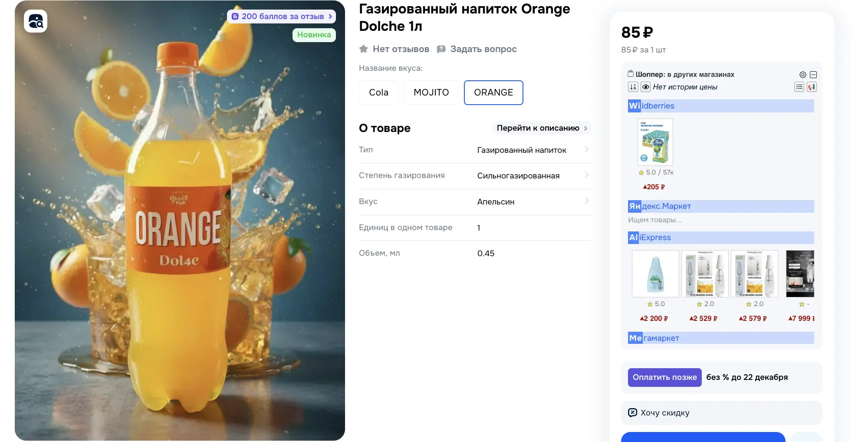Click the Задать вопрос chat icon

pos(441,49)
